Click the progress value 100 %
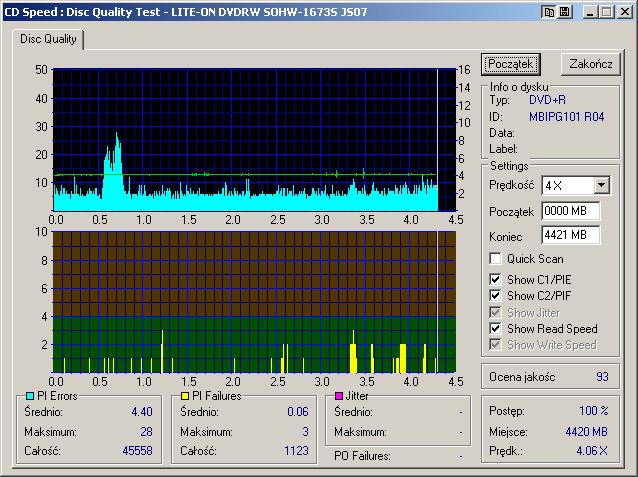638x477 pixels. pos(594,411)
